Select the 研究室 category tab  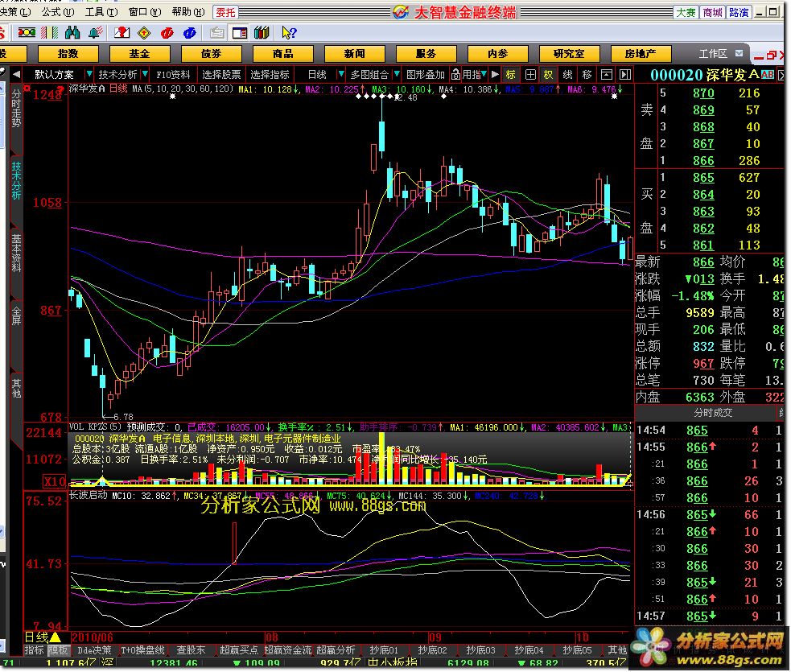(x=570, y=53)
